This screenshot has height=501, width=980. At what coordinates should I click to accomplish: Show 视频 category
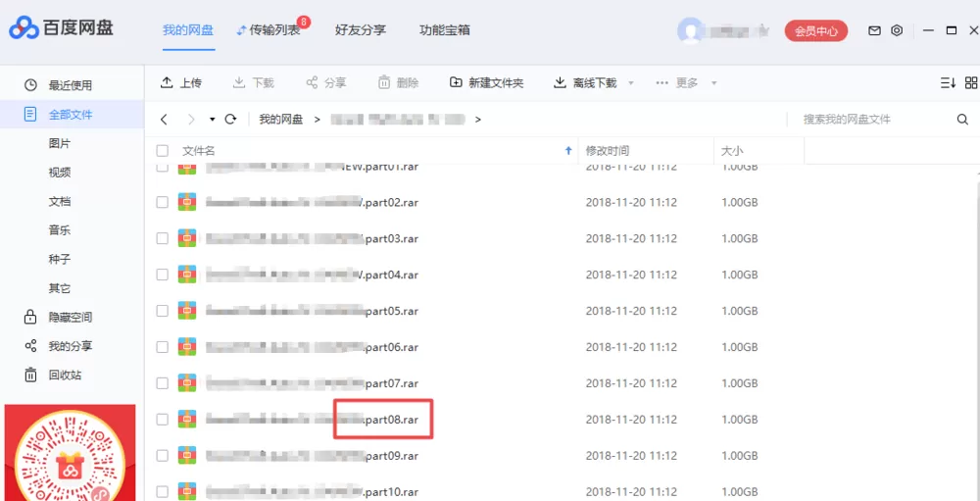(60, 173)
